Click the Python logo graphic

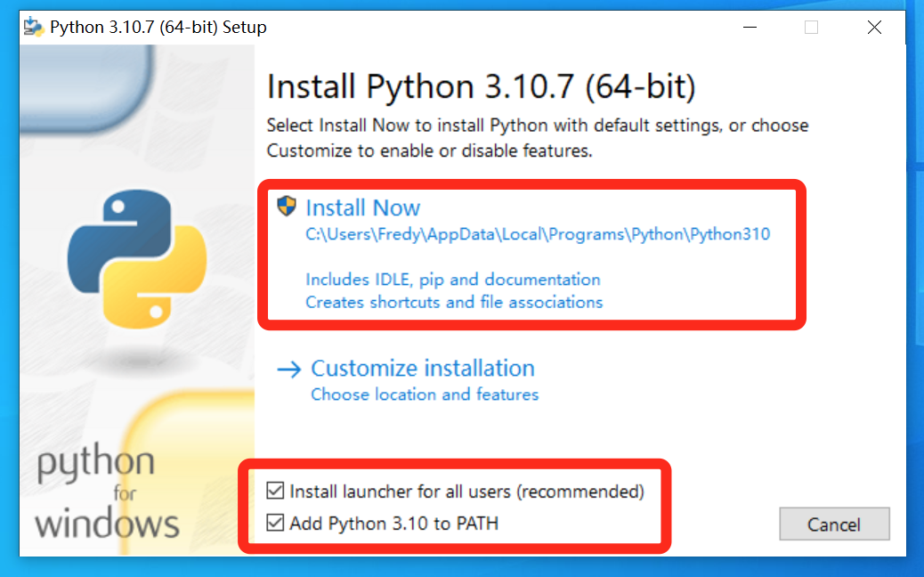137,259
